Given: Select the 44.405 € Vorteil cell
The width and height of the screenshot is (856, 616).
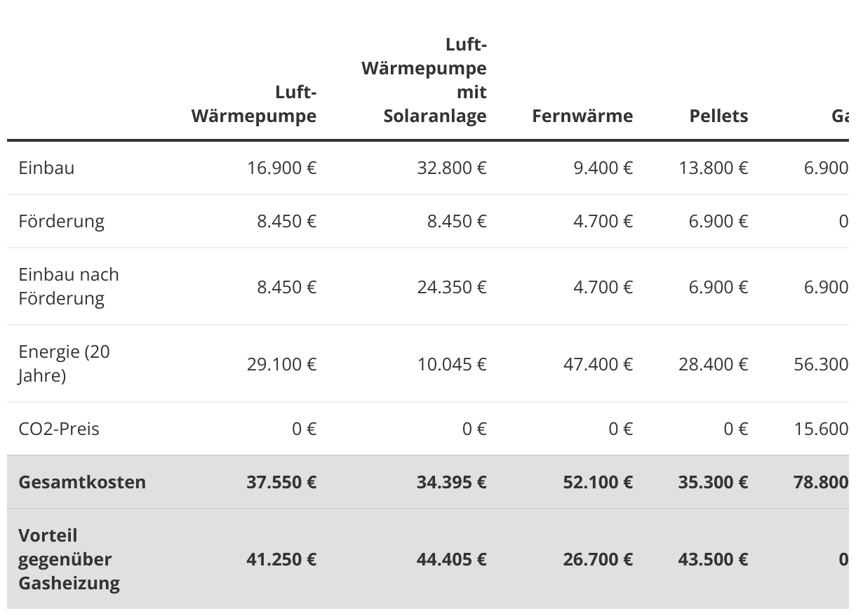Looking at the screenshot, I should pos(451,559).
